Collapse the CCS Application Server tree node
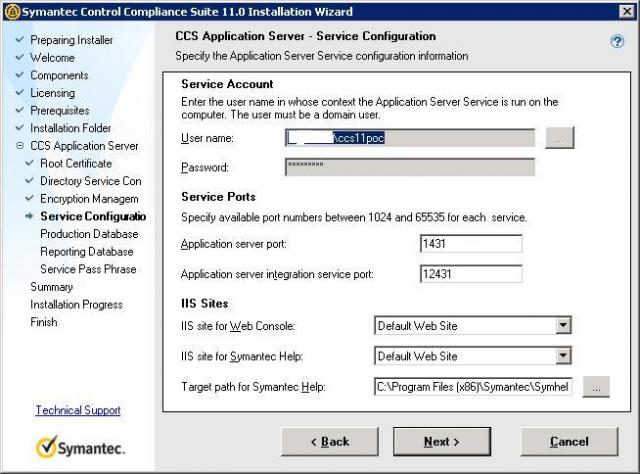 click(x=20, y=145)
